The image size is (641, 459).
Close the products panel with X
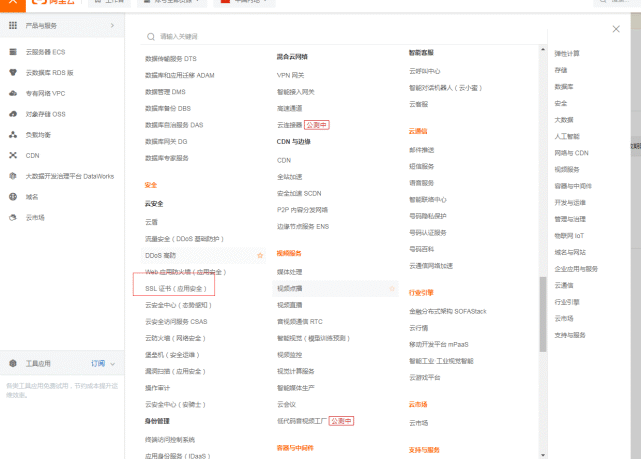(616, 29)
